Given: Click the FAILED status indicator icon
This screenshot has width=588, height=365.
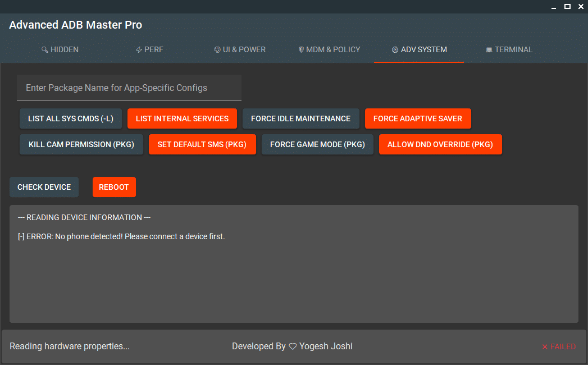Looking at the screenshot, I should (x=544, y=346).
